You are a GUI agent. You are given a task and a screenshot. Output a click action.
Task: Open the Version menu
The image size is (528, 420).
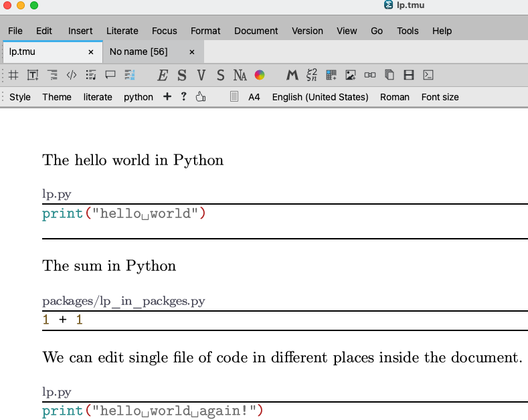click(307, 31)
